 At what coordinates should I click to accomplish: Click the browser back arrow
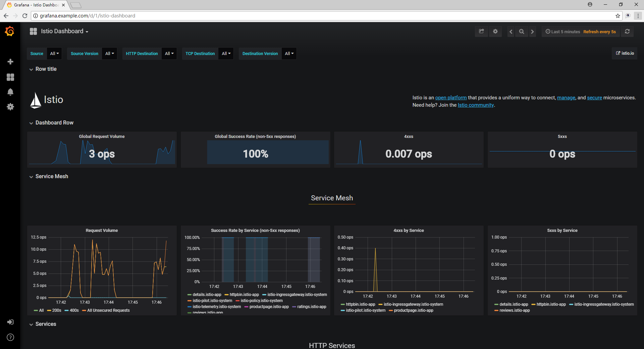6,16
